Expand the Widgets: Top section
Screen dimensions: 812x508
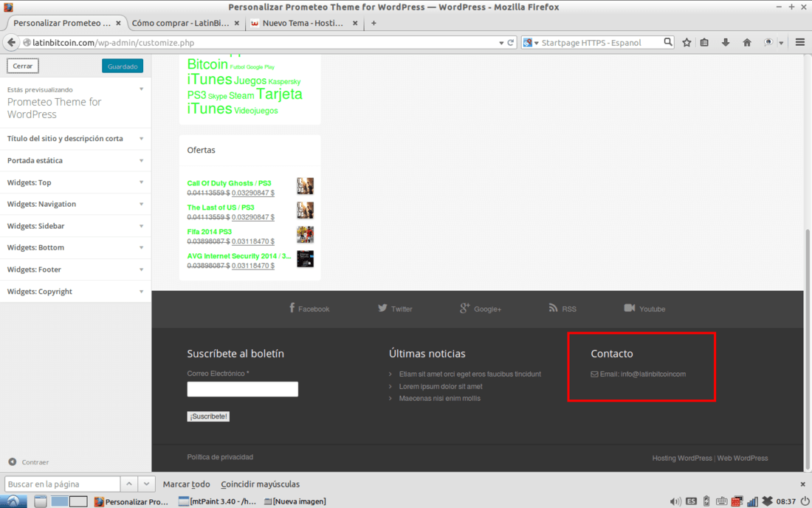tap(75, 182)
